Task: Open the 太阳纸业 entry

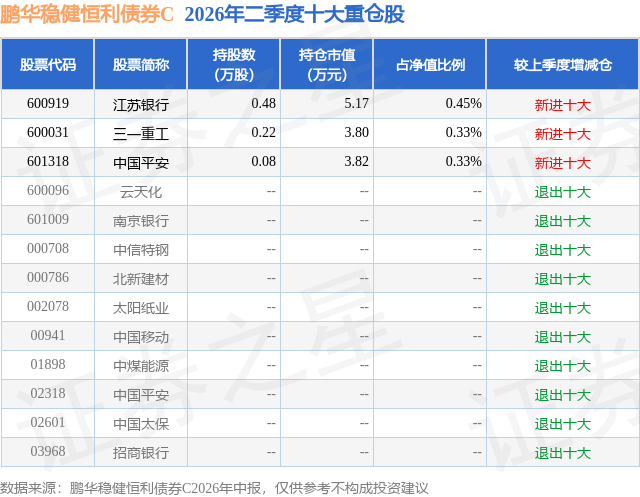Action: tap(141, 307)
